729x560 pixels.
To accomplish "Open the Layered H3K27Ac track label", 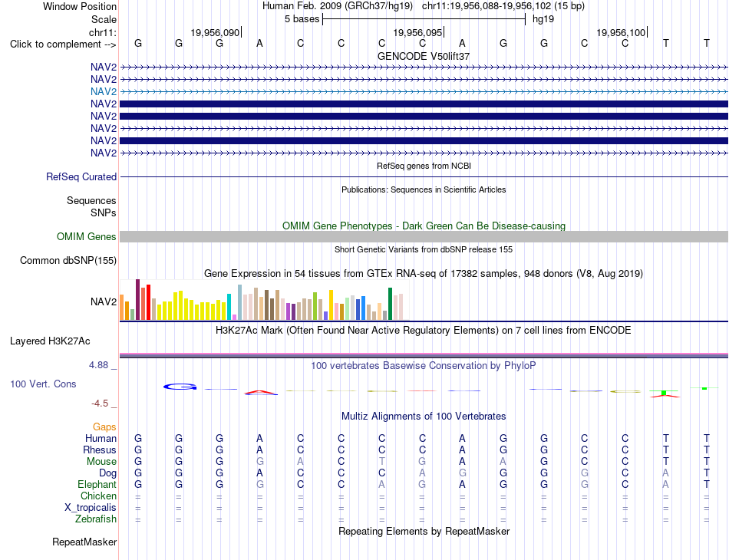I will coord(50,341).
